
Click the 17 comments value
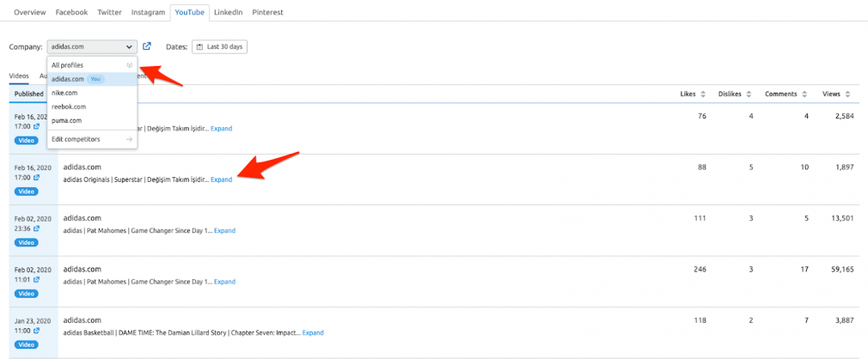click(x=805, y=270)
